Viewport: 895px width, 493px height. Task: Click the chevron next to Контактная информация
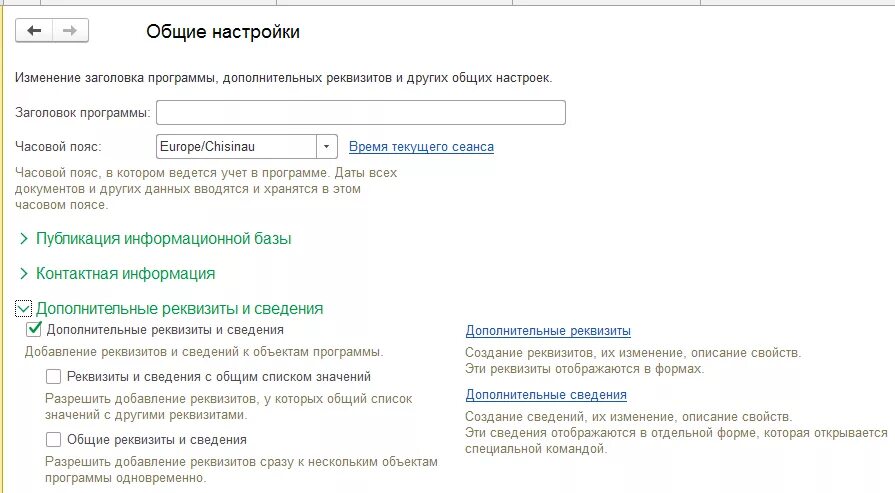24,273
